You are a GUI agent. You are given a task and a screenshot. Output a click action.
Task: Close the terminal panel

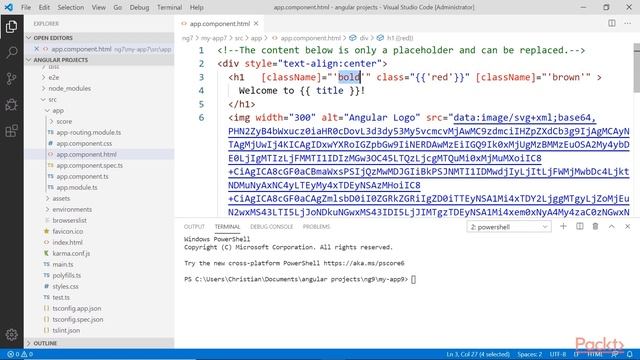627,226
